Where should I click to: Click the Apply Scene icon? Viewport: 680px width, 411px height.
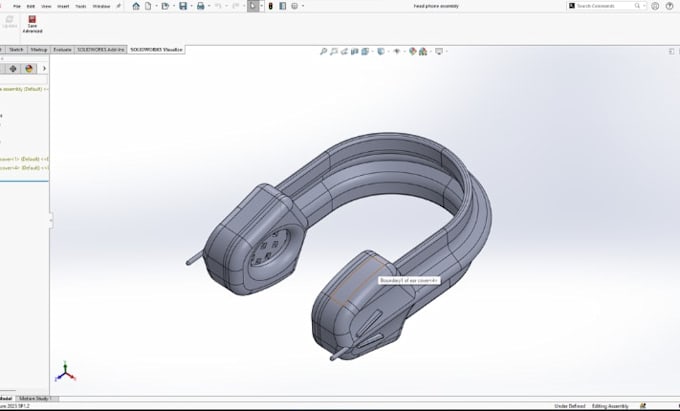tap(423, 52)
